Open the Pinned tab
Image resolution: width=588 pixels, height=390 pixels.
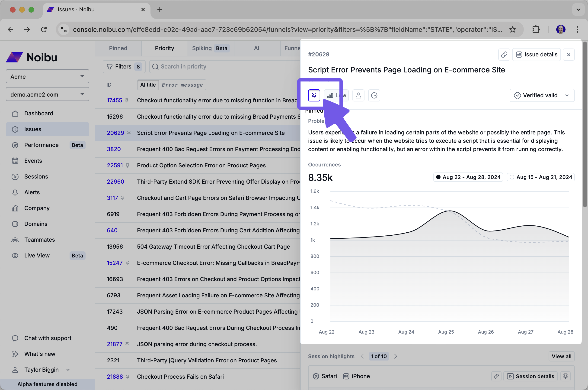(x=118, y=48)
